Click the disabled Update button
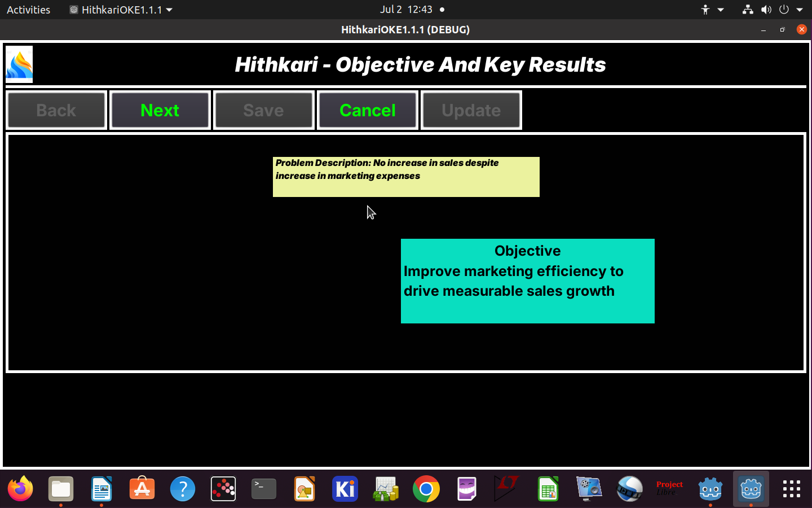 [x=471, y=111]
